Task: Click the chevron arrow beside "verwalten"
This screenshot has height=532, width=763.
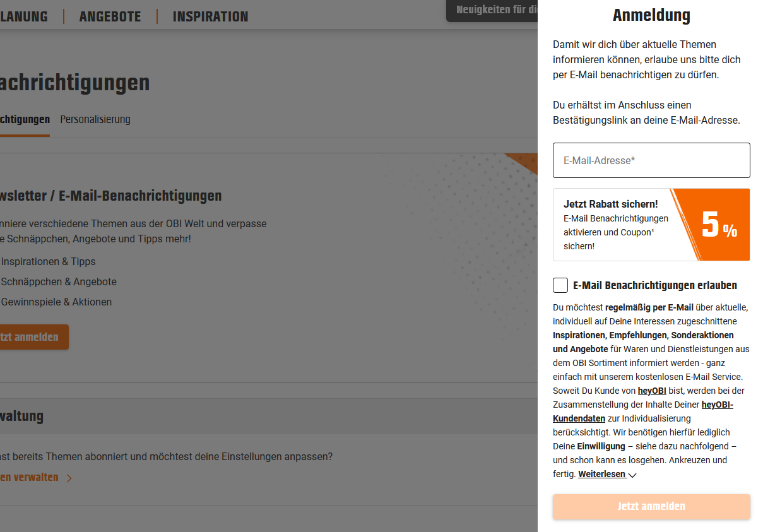Action: (x=69, y=478)
